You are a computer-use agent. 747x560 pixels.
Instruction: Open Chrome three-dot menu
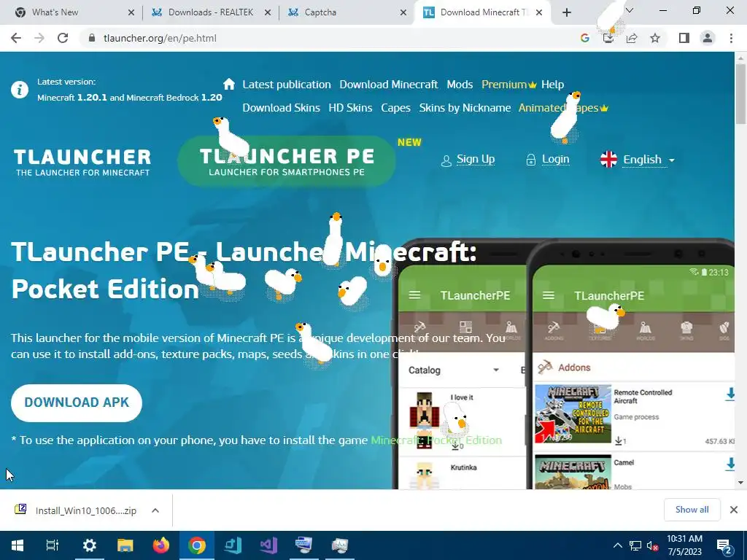coord(731,38)
